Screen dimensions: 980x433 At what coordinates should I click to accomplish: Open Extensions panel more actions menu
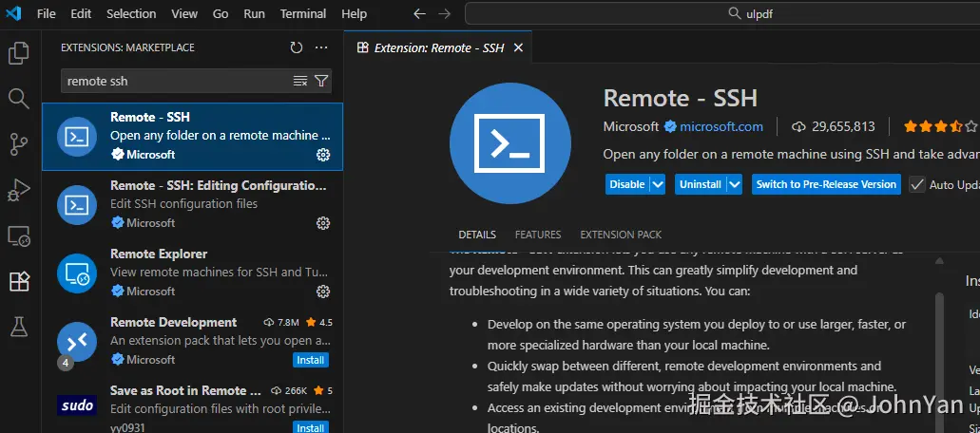click(321, 47)
